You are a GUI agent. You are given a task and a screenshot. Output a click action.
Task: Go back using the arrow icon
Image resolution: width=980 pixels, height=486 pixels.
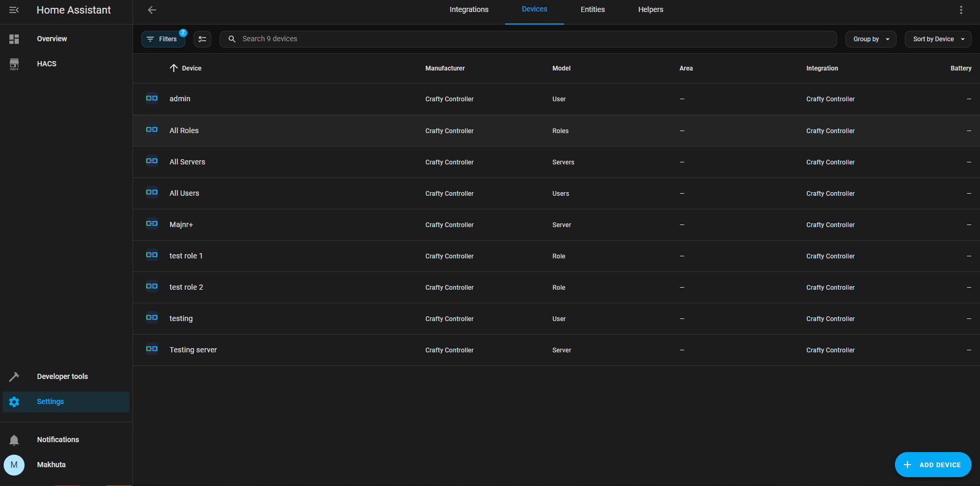click(152, 10)
